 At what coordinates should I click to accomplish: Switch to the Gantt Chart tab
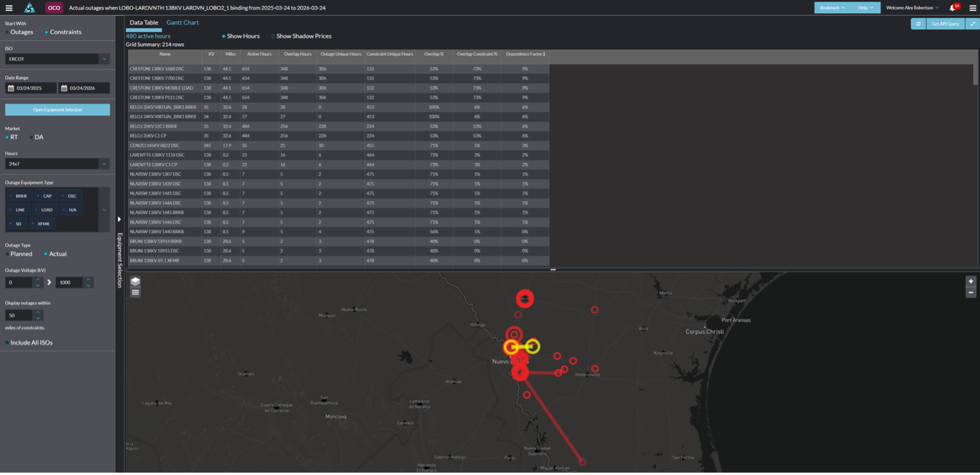tap(182, 23)
